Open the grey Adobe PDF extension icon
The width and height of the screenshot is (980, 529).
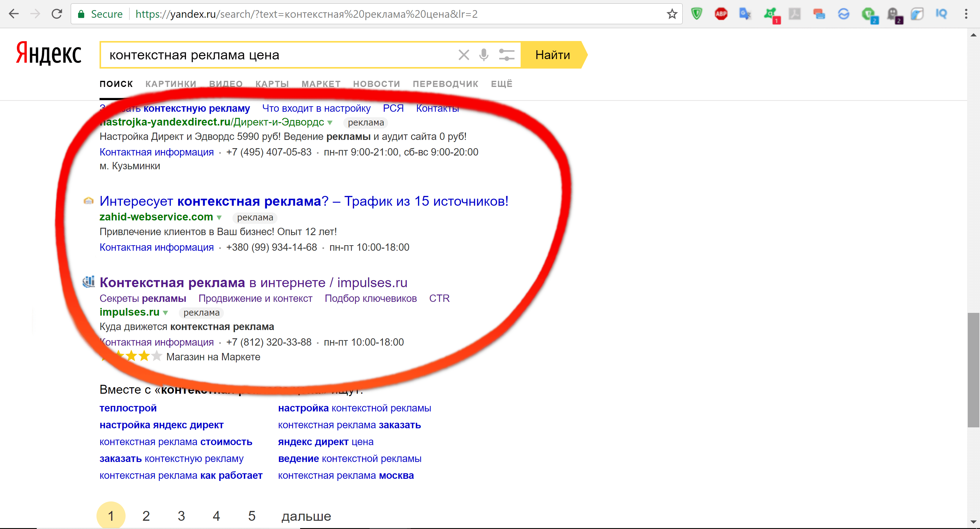(x=795, y=14)
